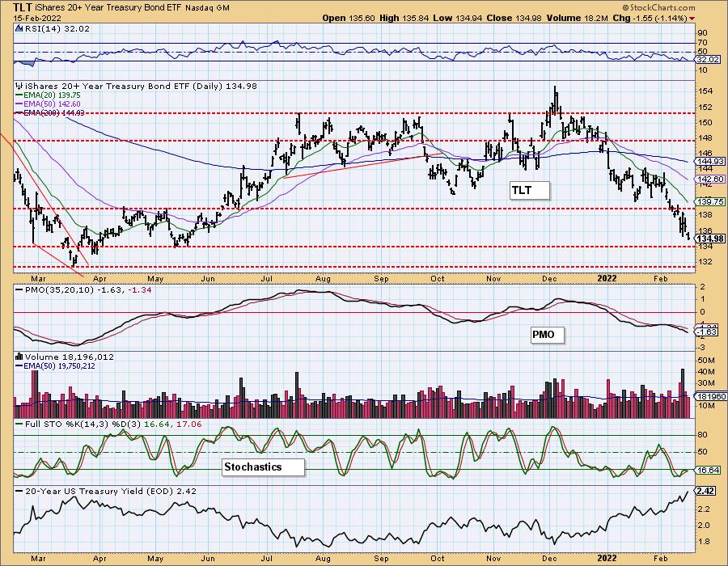The image size is (728, 566).
Task: Click the 80 stochastics axis label
Action: pos(702,435)
